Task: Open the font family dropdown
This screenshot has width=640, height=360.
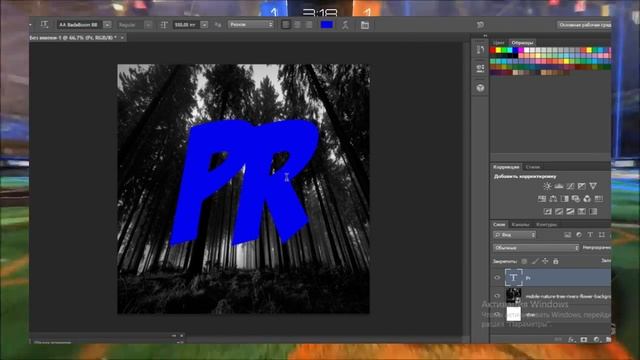Action: pos(107,25)
